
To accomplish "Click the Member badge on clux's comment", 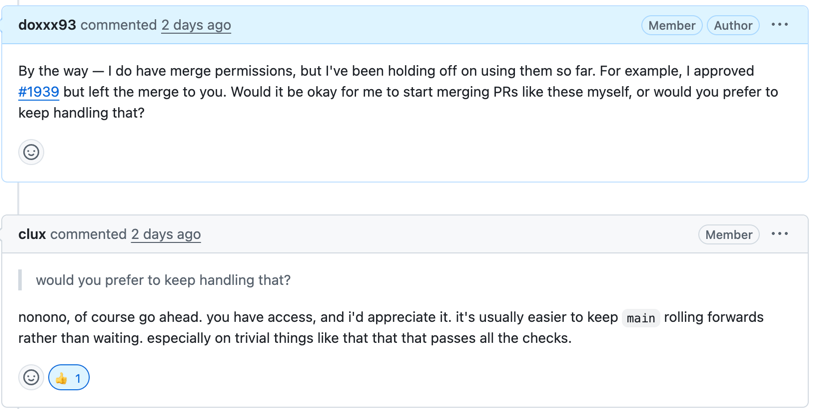I will click(x=728, y=234).
